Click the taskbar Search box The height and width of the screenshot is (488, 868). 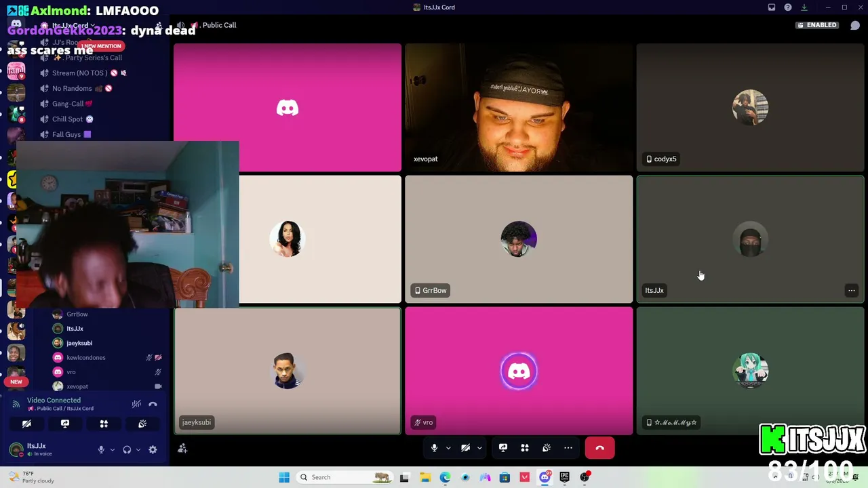coord(345,477)
